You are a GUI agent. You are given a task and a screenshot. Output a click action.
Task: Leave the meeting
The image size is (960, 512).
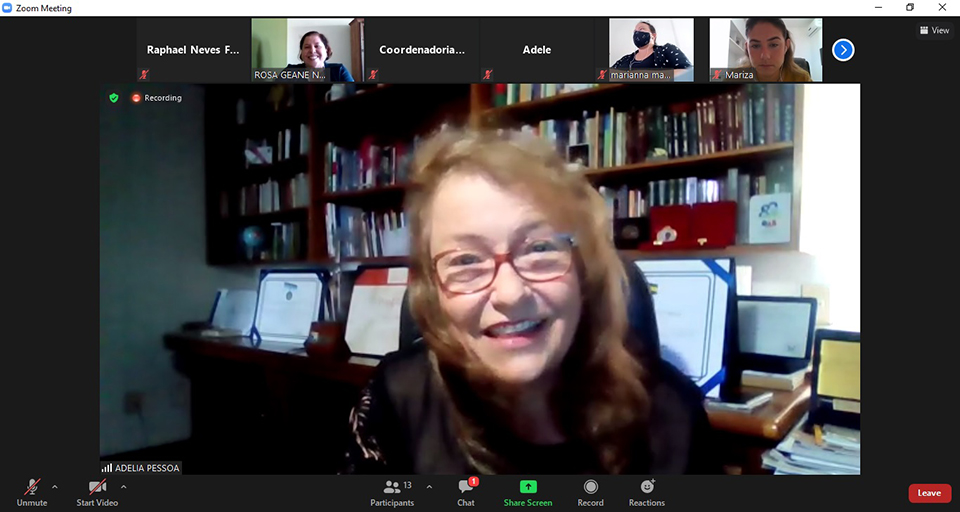coord(929,493)
